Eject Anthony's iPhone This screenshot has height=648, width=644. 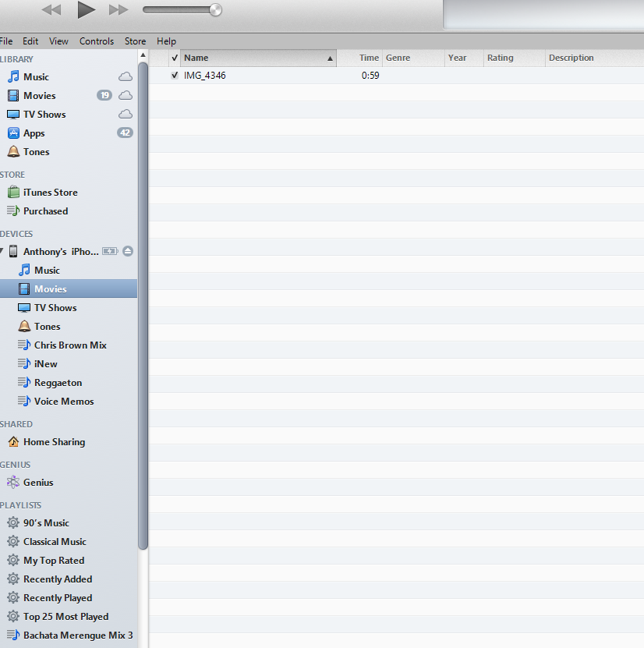coord(128,251)
